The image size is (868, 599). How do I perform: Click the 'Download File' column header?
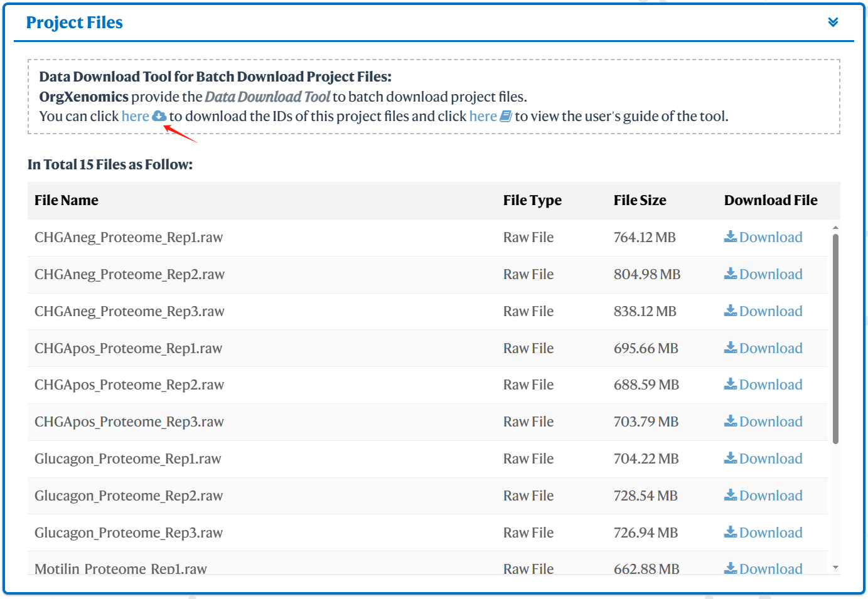coord(771,200)
